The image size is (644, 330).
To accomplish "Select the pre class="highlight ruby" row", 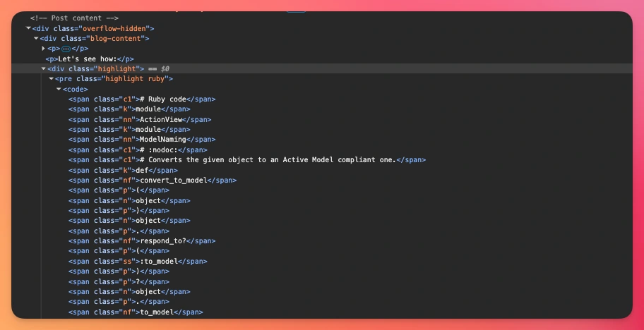I will point(114,79).
